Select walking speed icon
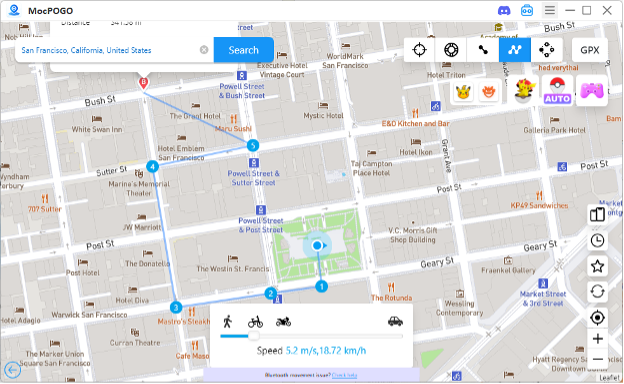 coord(228,321)
